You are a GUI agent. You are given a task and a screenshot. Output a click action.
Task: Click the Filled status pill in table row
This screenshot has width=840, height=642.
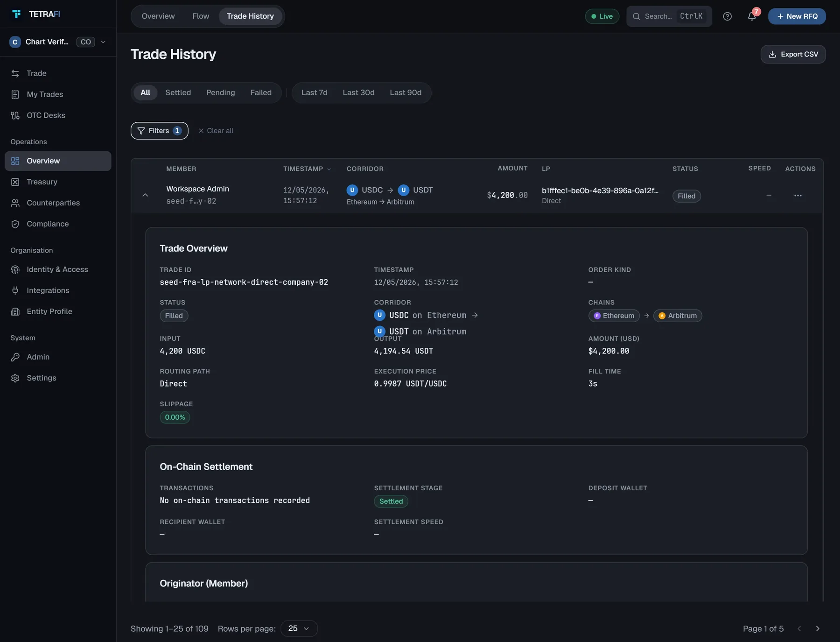coord(686,196)
